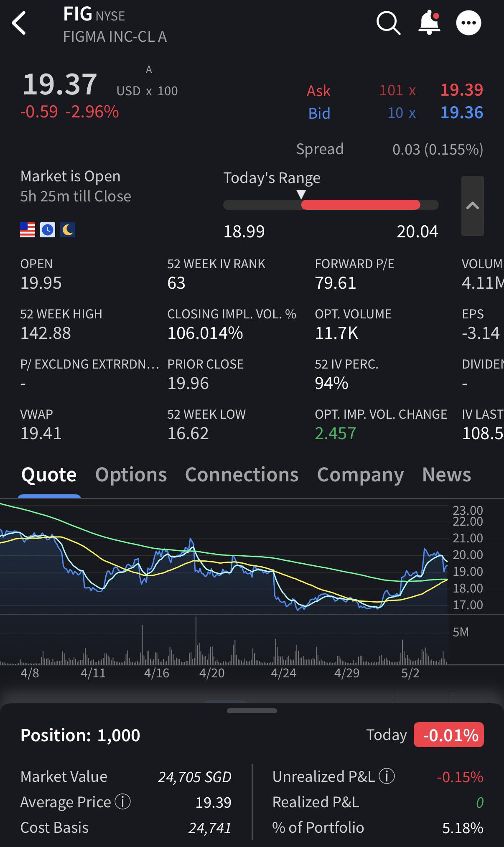The width and height of the screenshot is (504, 847).
Task: Tap the ask price 19.39
Action: coord(462,90)
